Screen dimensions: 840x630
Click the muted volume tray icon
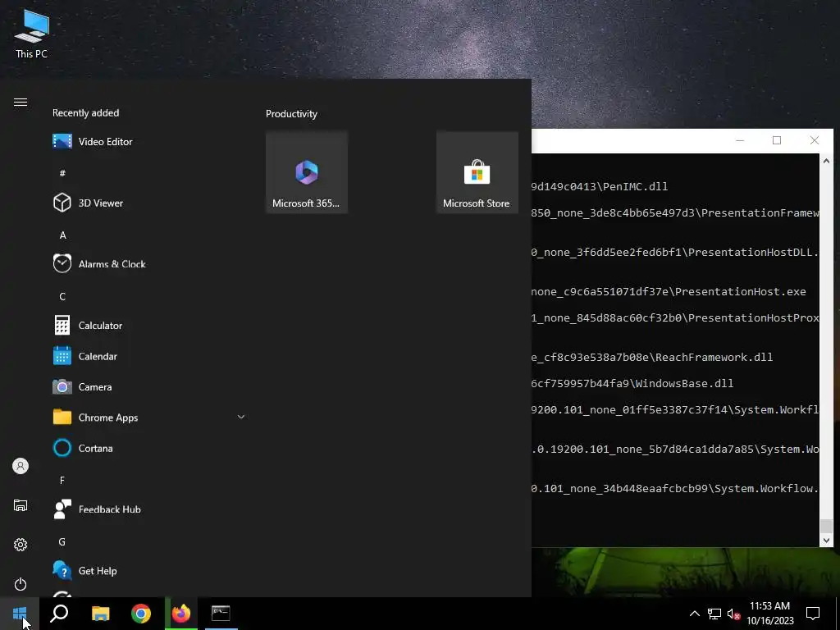(x=733, y=614)
